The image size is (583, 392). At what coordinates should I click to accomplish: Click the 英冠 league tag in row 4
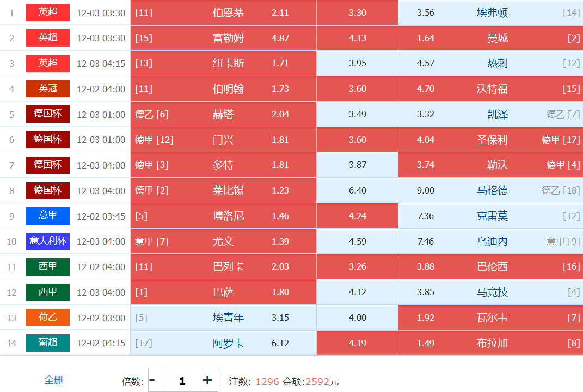tap(48, 89)
